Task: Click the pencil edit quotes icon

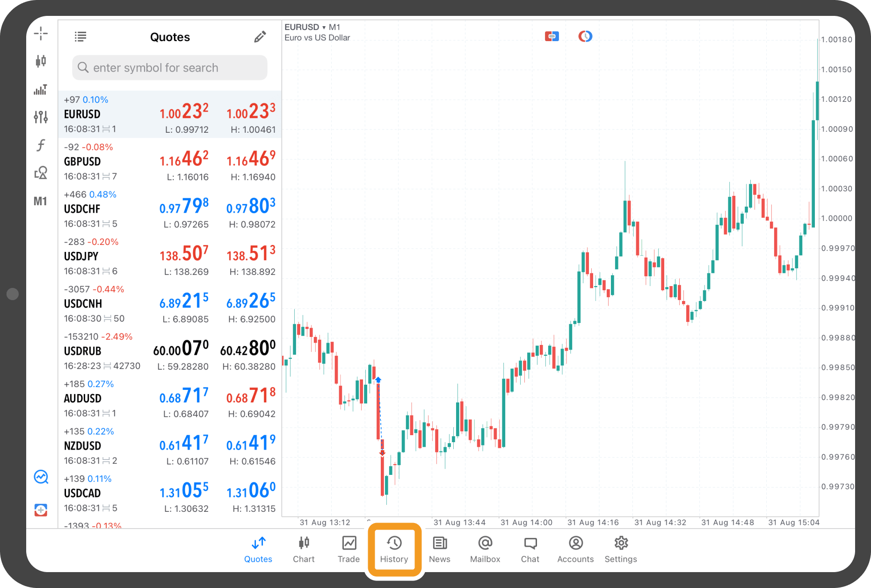Action: tap(260, 37)
